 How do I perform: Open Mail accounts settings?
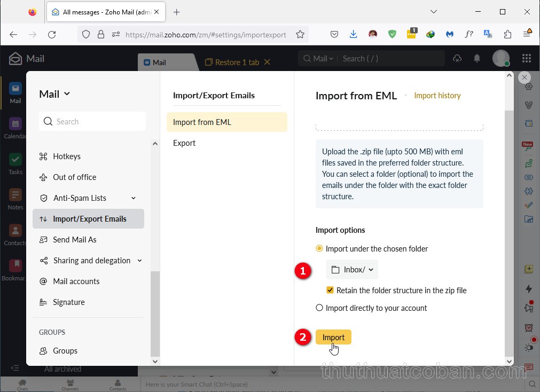click(76, 281)
